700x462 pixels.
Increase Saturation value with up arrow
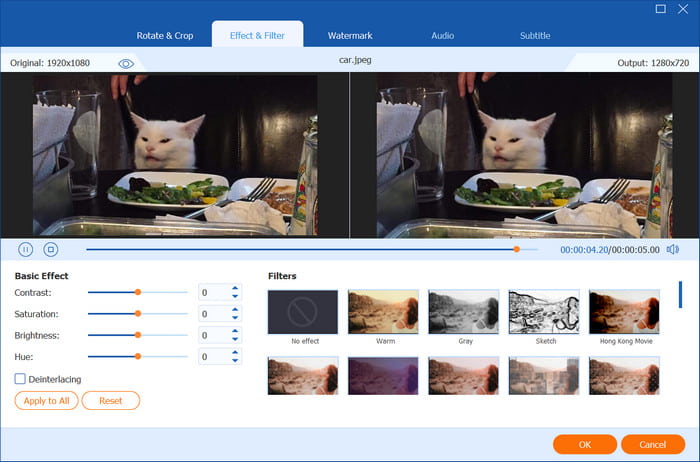tap(235, 310)
